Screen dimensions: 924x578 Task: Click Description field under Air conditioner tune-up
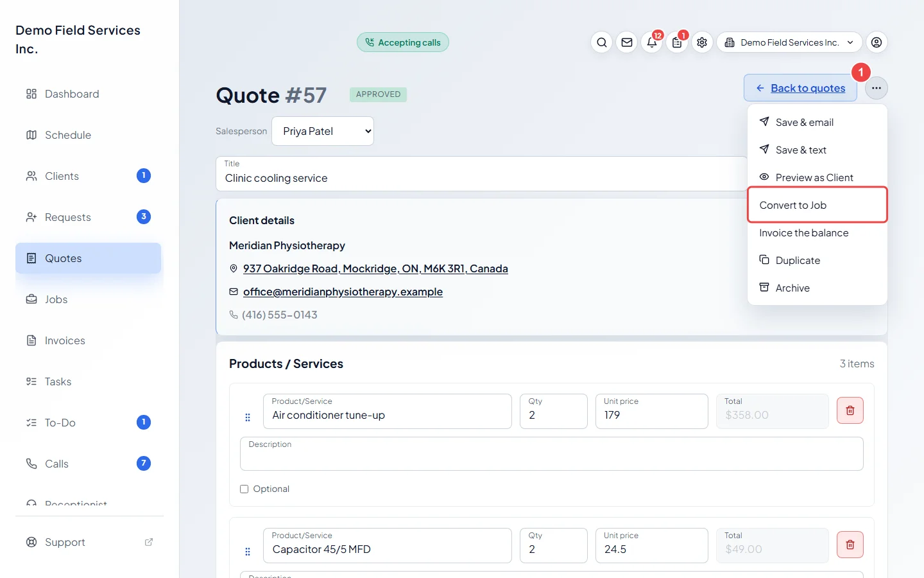click(x=552, y=454)
